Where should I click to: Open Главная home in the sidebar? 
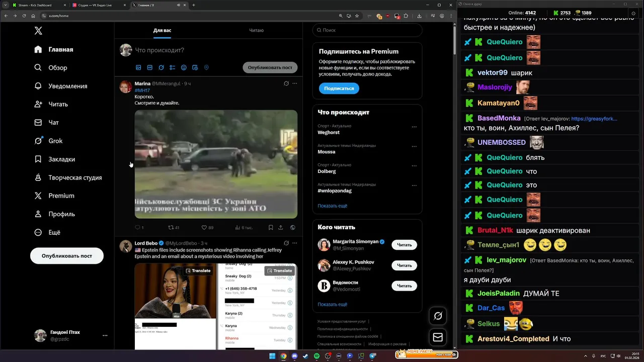coord(54,49)
